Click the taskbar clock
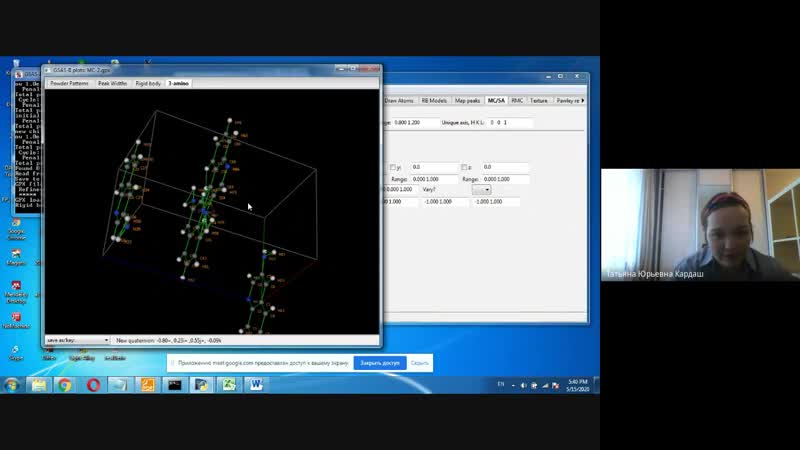This screenshot has height=450, width=800. 578,385
